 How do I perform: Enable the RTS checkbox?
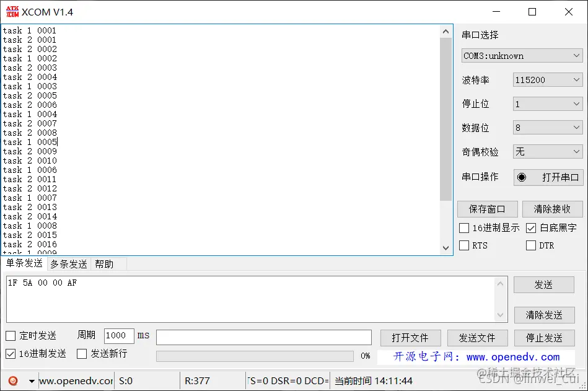click(x=463, y=245)
